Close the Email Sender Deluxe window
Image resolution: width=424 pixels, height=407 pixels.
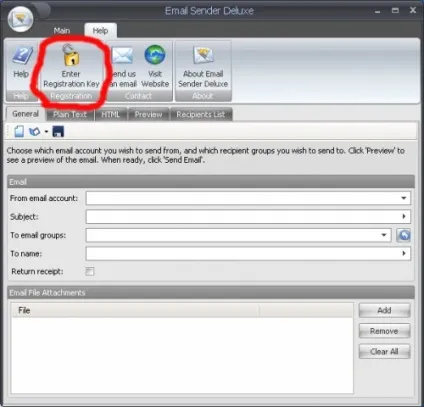[x=413, y=10]
